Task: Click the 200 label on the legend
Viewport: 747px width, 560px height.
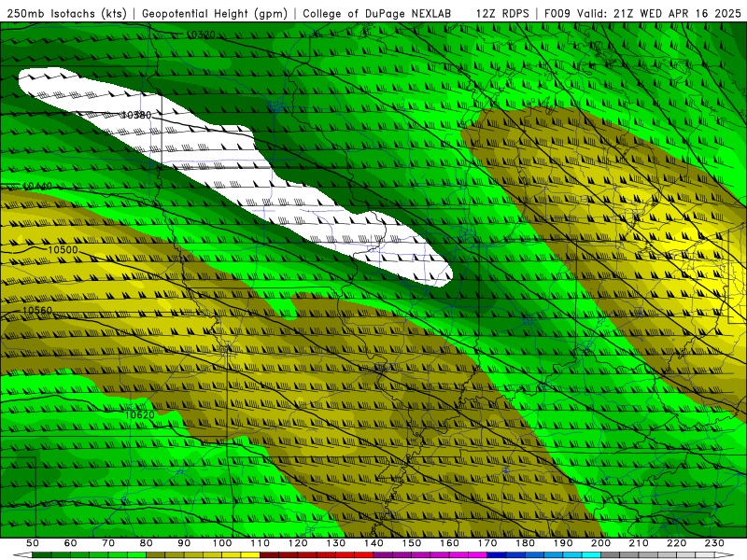Action: click(x=600, y=543)
